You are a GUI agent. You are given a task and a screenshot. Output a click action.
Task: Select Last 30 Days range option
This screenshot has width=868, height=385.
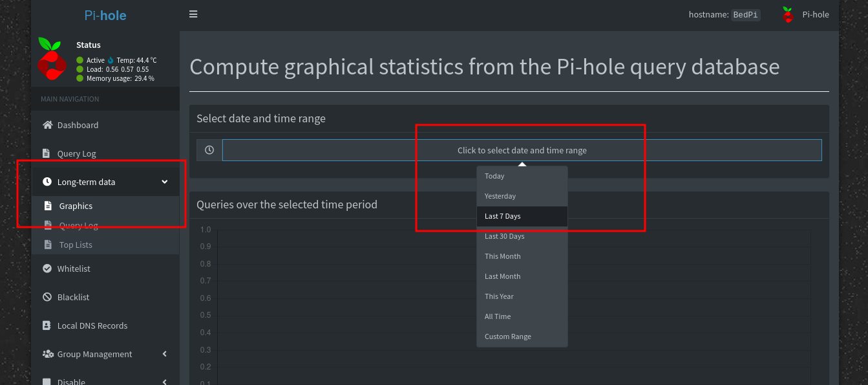522,236
